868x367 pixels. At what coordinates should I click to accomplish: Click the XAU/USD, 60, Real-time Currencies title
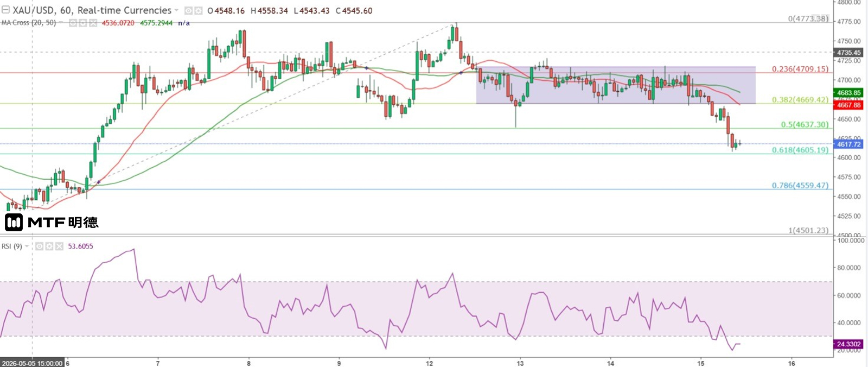[x=92, y=10]
